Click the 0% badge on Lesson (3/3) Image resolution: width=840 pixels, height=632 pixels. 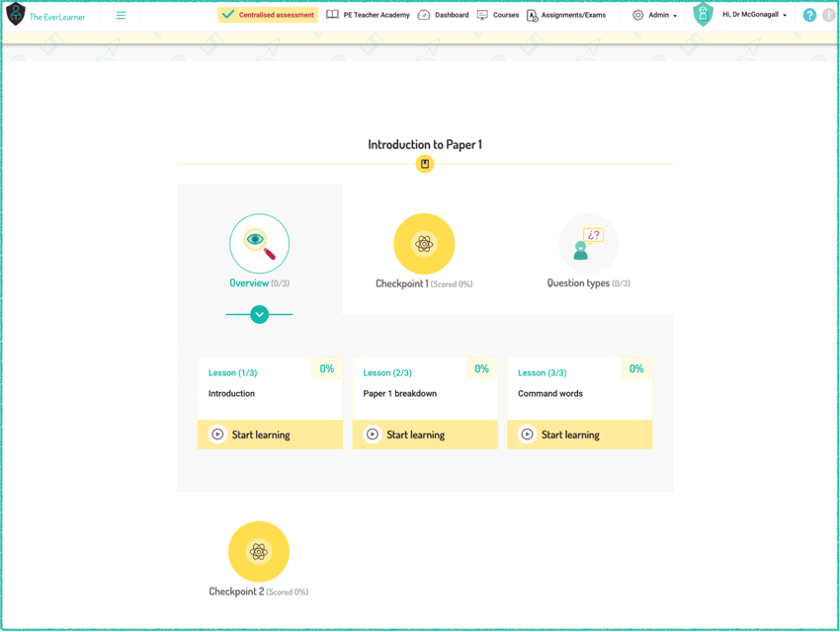point(636,368)
